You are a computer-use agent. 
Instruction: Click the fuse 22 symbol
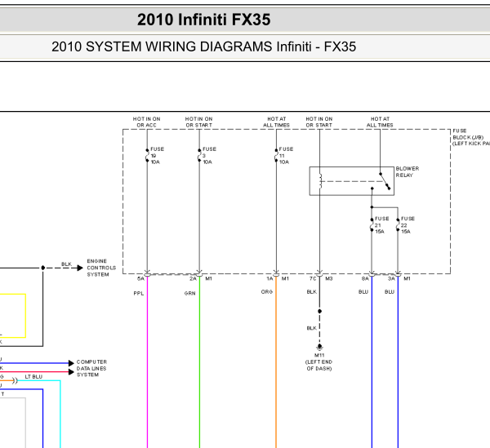point(398,225)
